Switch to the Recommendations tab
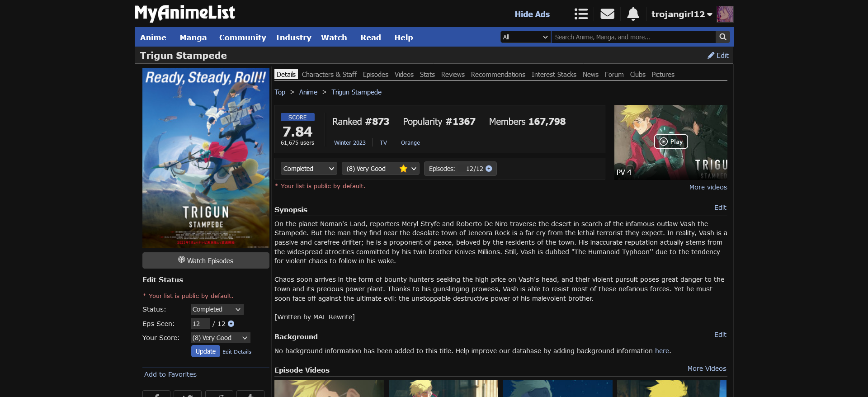The width and height of the screenshot is (868, 397). pyautogui.click(x=498, y=75)
